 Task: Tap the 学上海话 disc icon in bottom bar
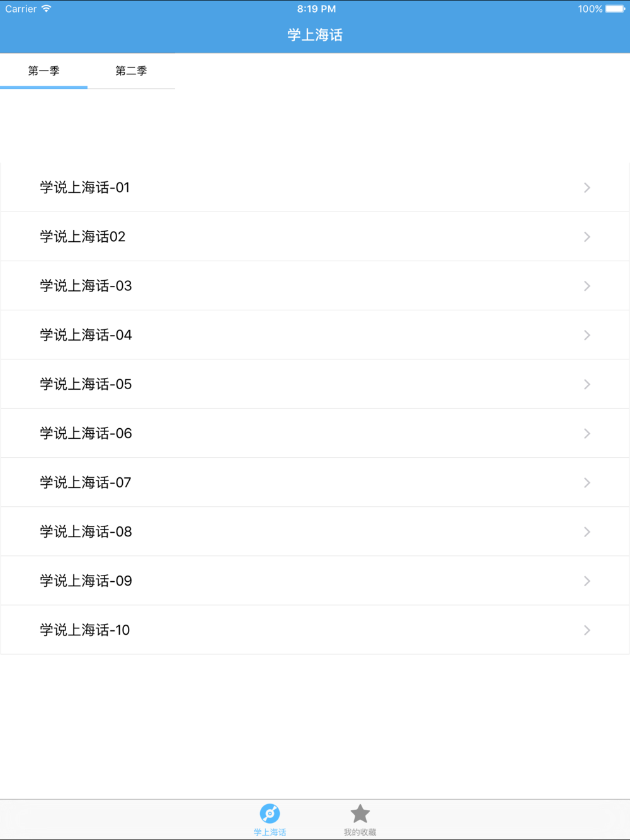click(x=270, y=814)
